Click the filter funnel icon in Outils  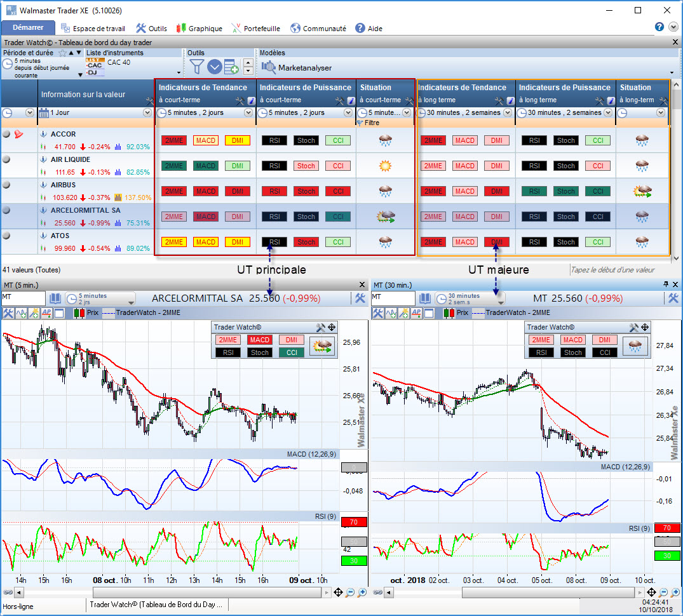(196, 67)
